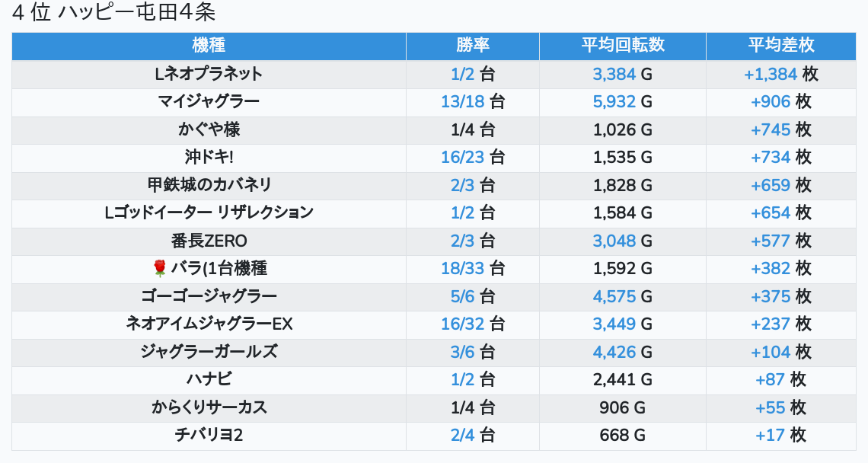This screenshot has width=868, height=463.
Task: Click the 18/33 win rate link
Action: coord(462,268)
